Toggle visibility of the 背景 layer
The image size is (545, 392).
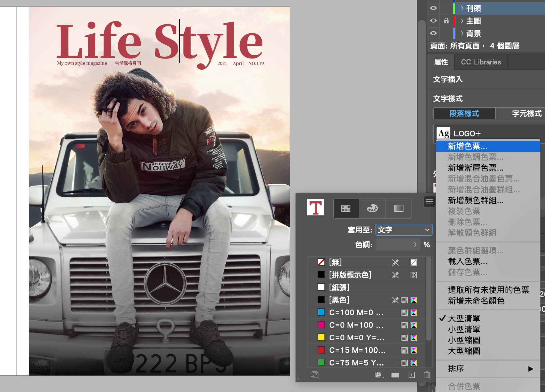click(433, 33)
